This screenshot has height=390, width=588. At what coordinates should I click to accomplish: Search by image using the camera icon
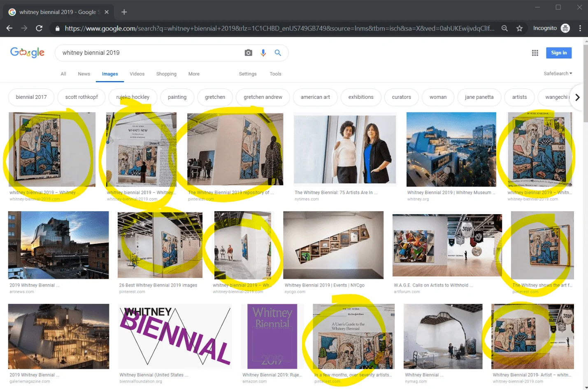248,53
